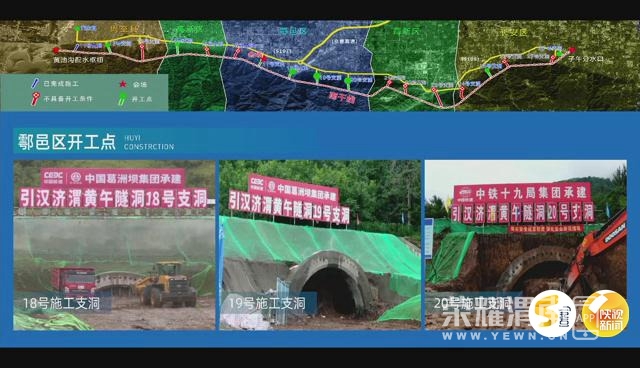Open the 19号施工支洞 photo
This screenshot has height=368, width=640.
(x=320, y=245)
